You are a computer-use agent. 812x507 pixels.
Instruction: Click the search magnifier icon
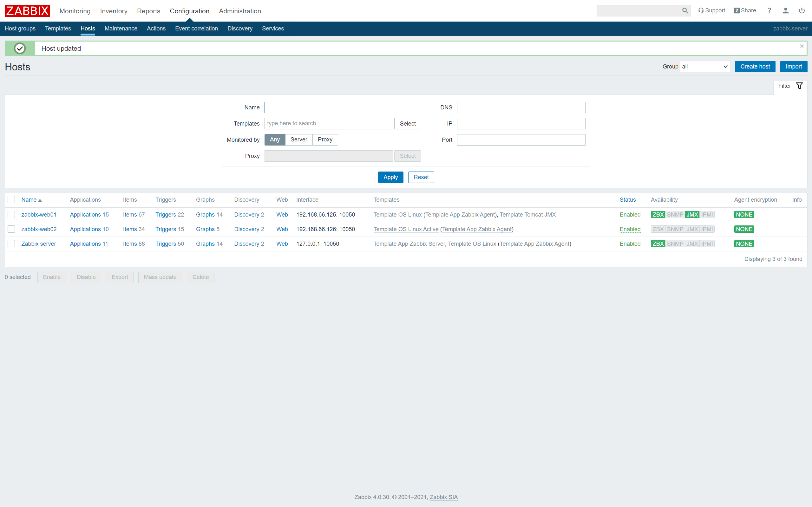click(x=685, y=11)
